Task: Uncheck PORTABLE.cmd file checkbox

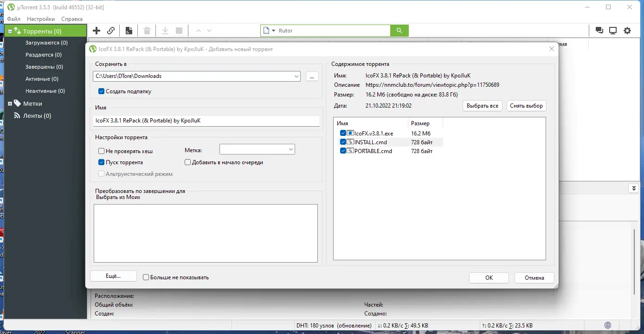Action: tap(343, 151)
